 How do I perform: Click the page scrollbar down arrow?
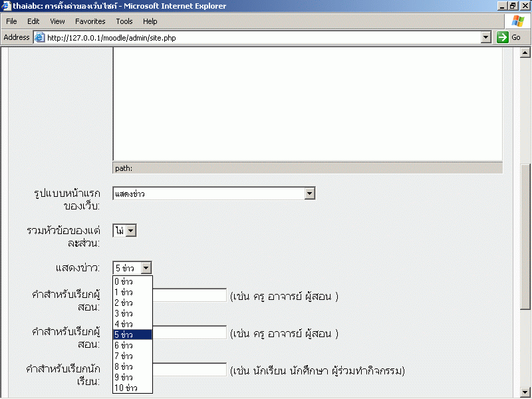tap(525, 392)
